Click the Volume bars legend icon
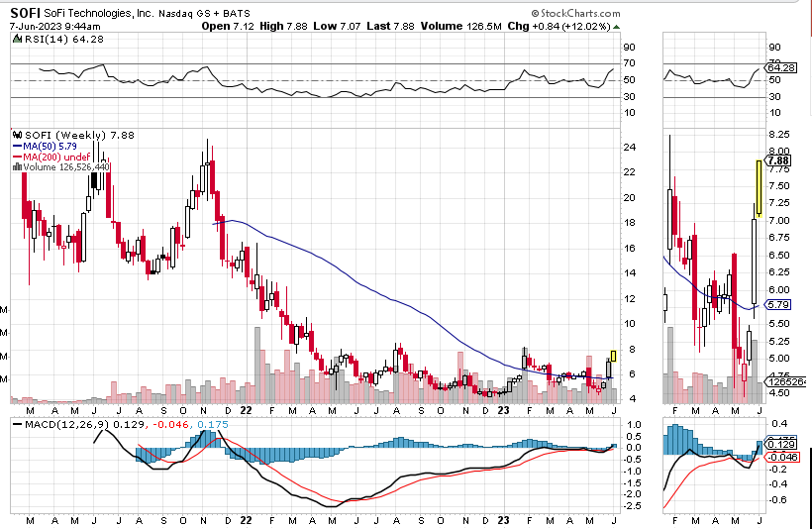812x529 pixels. [16, 167]
